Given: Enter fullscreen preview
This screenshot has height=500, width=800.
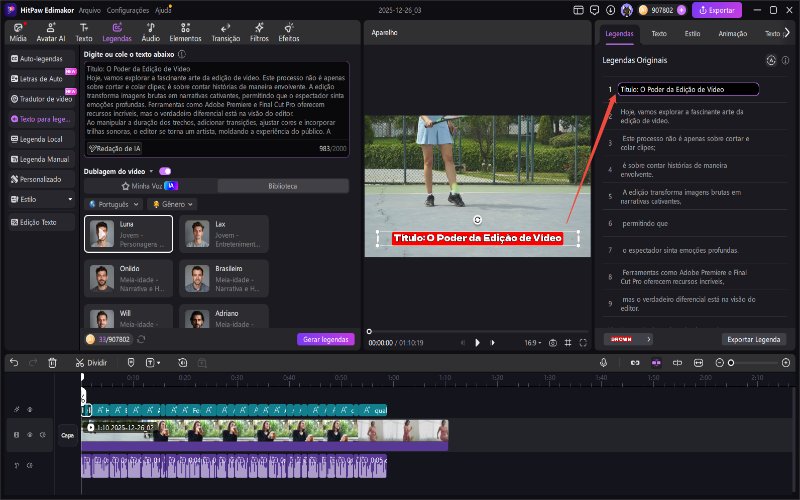Looking at the screenshot, I should click(583, 343).
